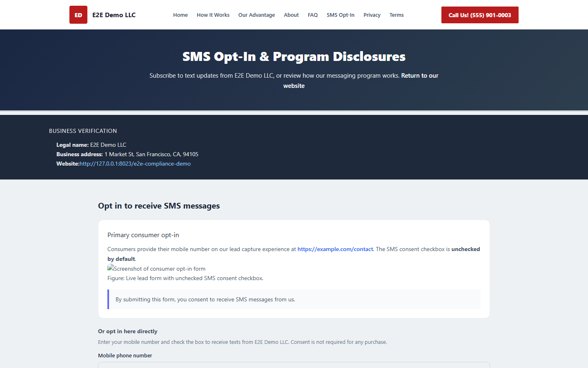This screenshot has height=368, width=588.
Task: Select the Figure: Live lead form caption
Action: 185,278
